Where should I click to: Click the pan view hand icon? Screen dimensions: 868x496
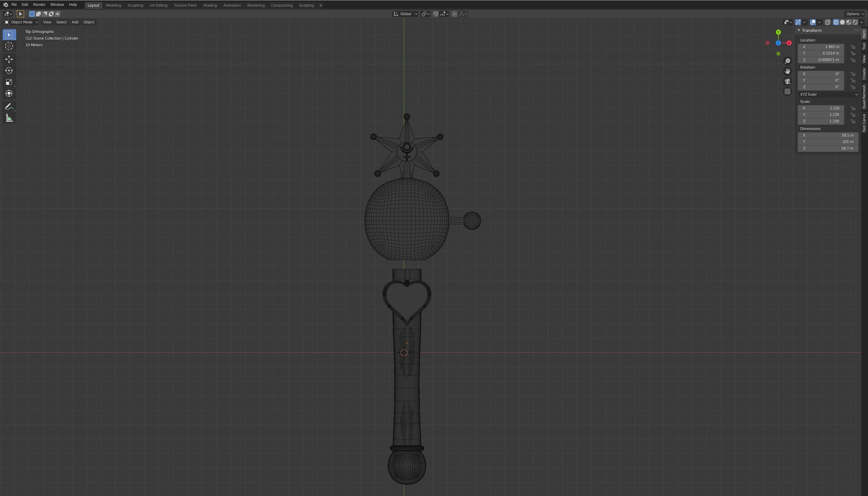coord(787,71)
